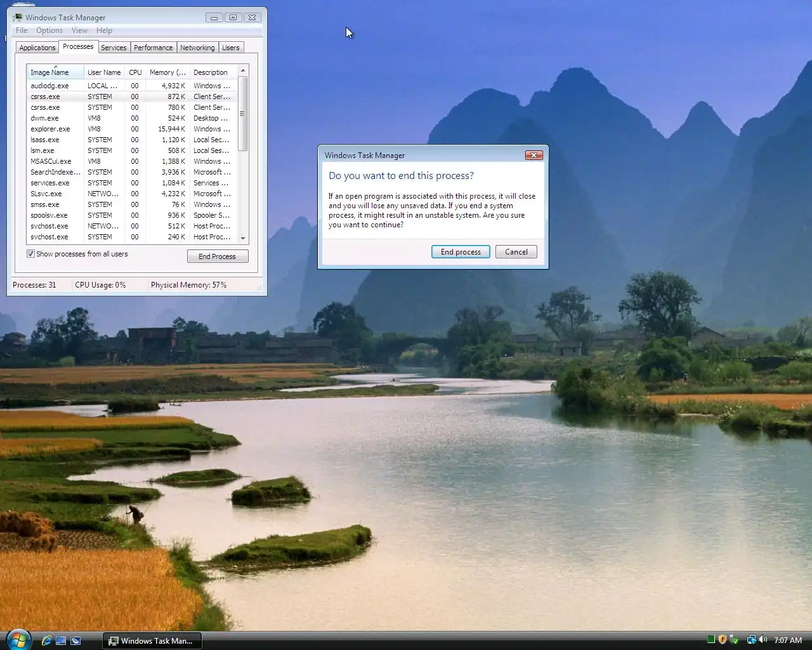Sort by the Image Name column header
Viewport: 812px width, 650px height.
pyautogui.click(x=55, y=72)
